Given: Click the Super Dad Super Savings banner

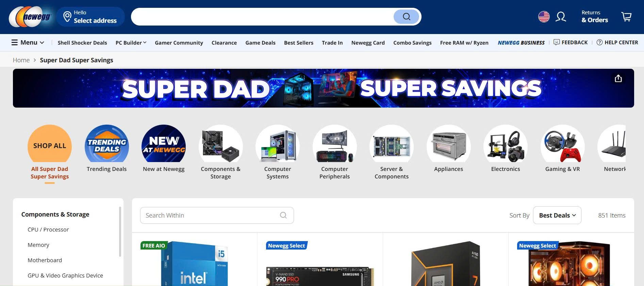Looking at the screenshot, I should 324,88.
